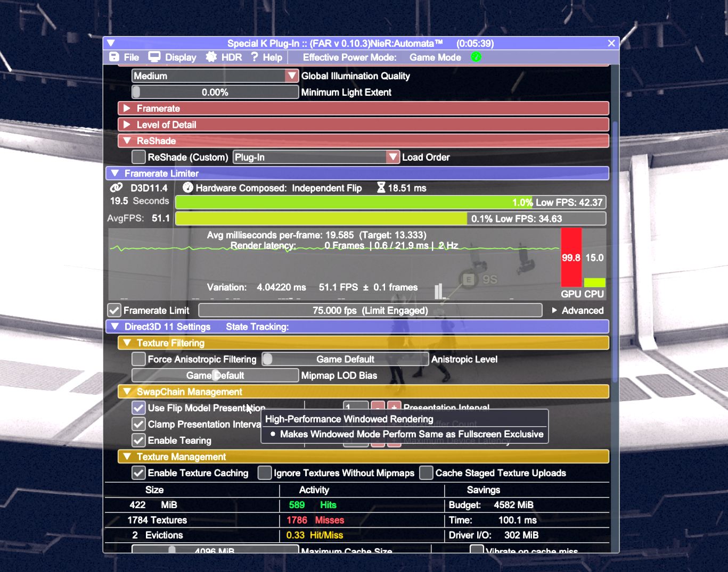Collapse the Direct3D 11 Settings section
This screenshot has width=728, height=572.
pyautogui.click(x=357, y=327)
